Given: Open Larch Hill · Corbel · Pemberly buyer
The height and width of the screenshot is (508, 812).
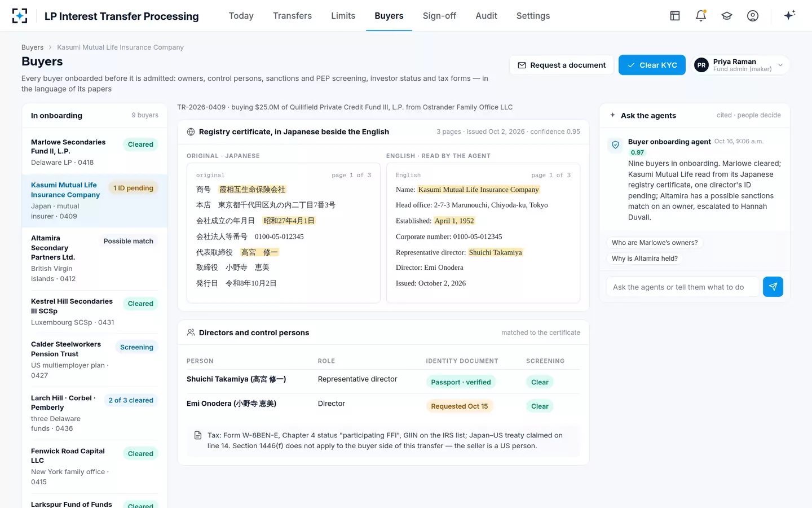Looking at the screenshot, I should pyautogui.click(x=95, y=413).
